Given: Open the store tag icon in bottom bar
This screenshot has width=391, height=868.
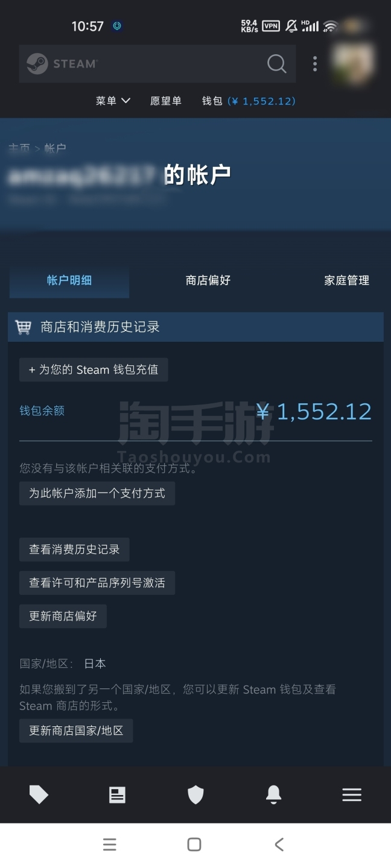Looking at the screenshot, I should (x=39, y=795).
